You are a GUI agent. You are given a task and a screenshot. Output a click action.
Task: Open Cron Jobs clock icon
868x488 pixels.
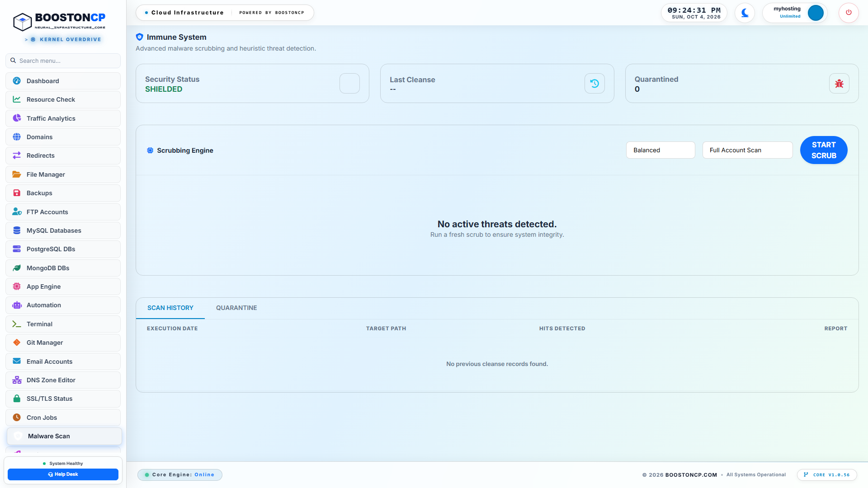click(17, 418)
